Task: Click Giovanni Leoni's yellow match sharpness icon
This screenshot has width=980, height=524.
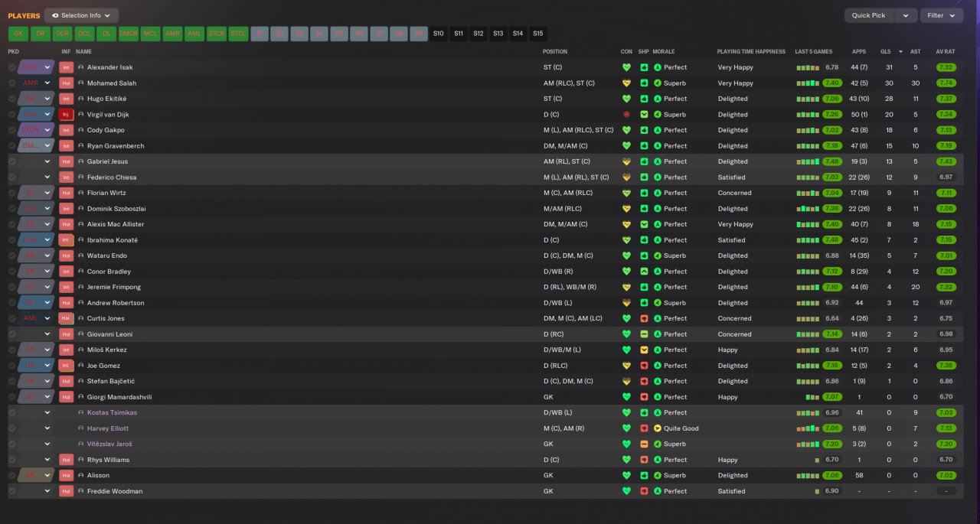Action: (x=644, y=334)
